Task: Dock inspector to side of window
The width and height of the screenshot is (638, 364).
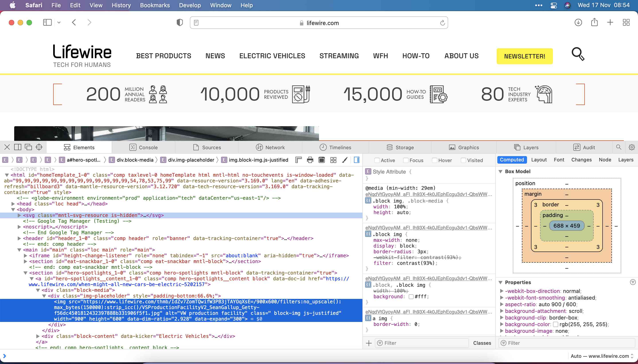Action: pyautogui.click(x=18, y=147)
